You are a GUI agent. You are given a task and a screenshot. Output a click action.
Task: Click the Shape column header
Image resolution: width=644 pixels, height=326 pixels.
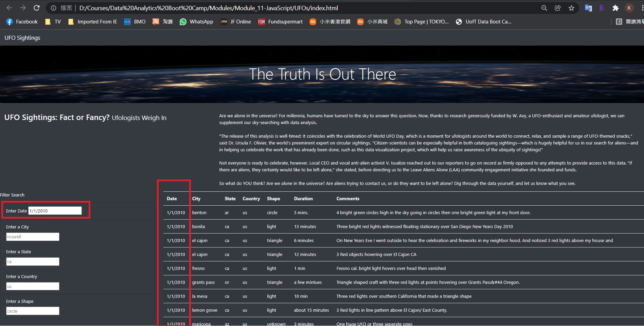tap(273, 199)
